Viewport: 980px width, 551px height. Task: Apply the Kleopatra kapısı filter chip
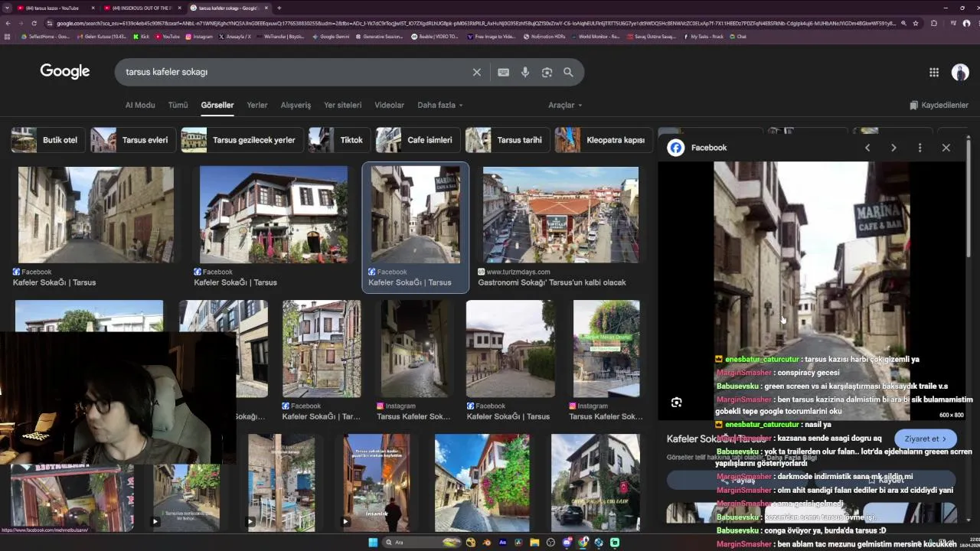(x=603, y=140)
